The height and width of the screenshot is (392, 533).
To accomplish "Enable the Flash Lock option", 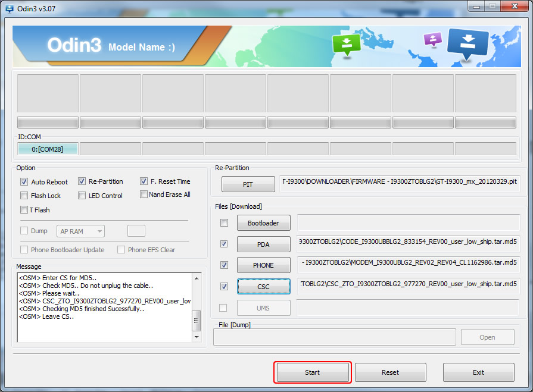I will (24, 196).
